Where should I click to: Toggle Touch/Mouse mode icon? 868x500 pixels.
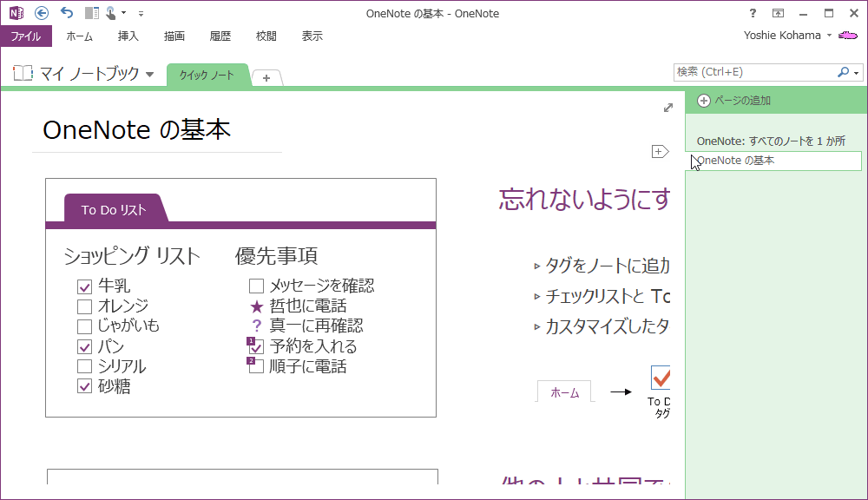pos(111,13)
